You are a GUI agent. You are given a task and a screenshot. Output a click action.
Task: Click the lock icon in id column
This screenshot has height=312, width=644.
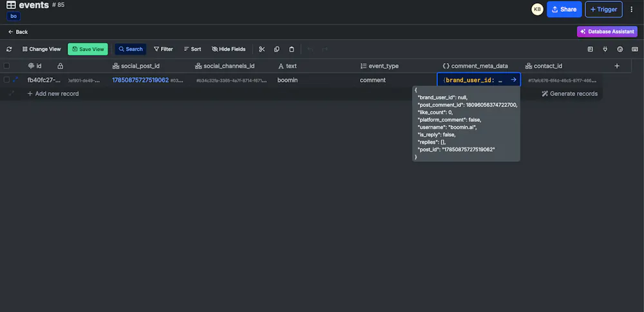pyautogui.click(x=61, y=66)
